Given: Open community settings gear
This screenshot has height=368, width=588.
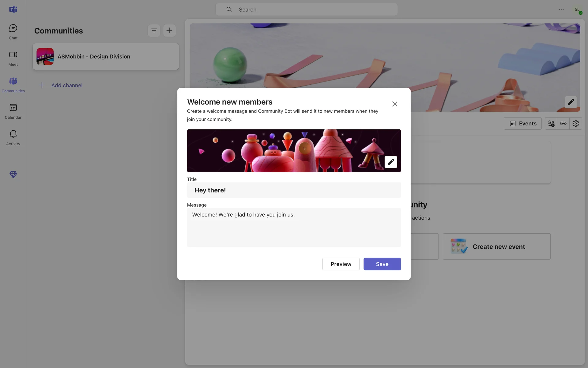Looking at the screenshot, I should pyautogui.click(x=575, y=124).
